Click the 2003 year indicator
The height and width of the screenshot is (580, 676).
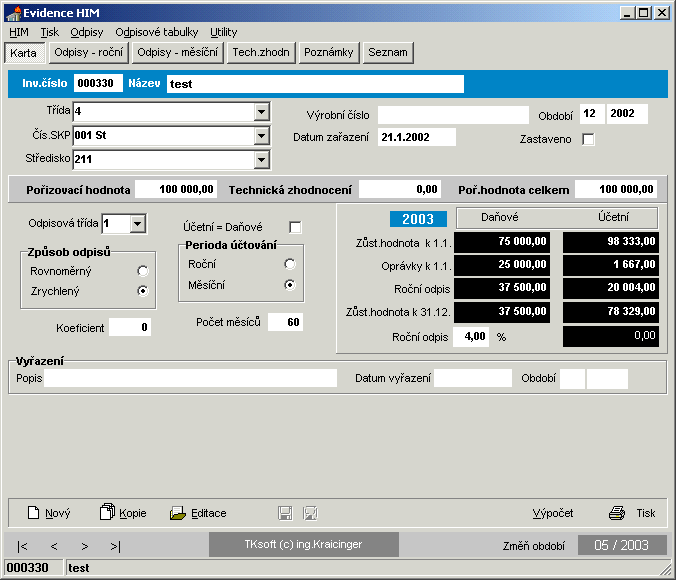tap(418, 219)
